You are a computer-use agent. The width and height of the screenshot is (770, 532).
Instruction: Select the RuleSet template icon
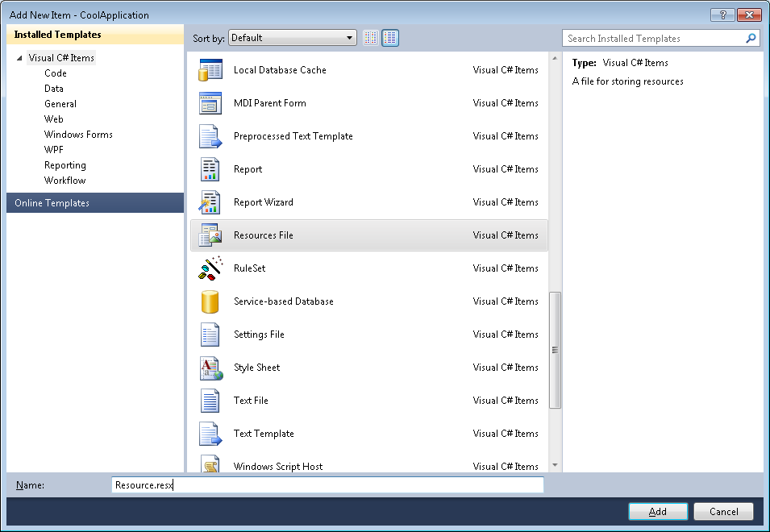210,268
